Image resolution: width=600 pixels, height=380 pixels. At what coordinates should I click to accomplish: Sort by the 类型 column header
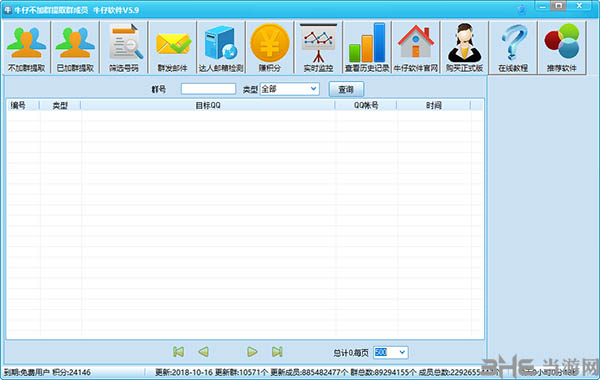pos(60,105)
